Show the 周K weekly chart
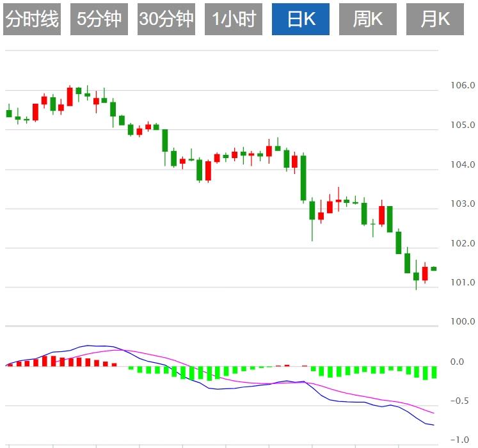Viewport: 478px width, 448px height. [368, 19]
